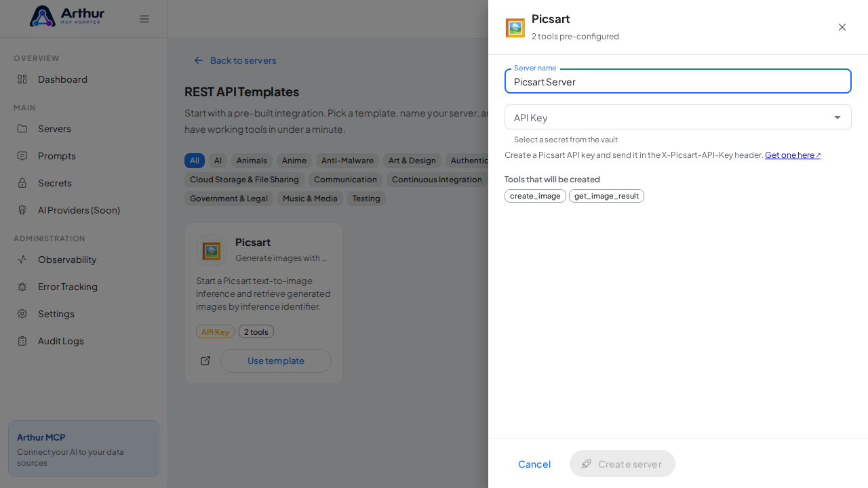
Task: Close the Picsart panel
Action: point(842,27)
